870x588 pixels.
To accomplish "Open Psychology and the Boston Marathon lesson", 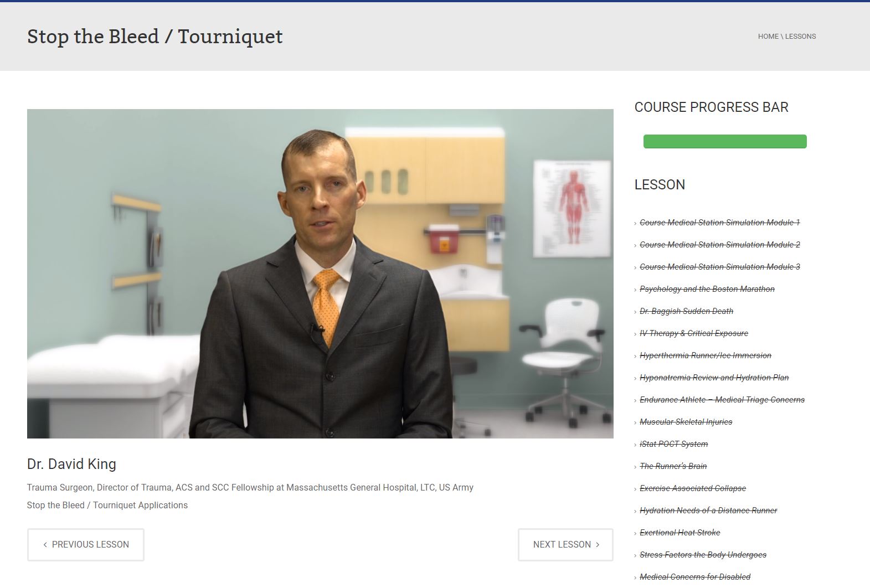I will tap(707, 289).
